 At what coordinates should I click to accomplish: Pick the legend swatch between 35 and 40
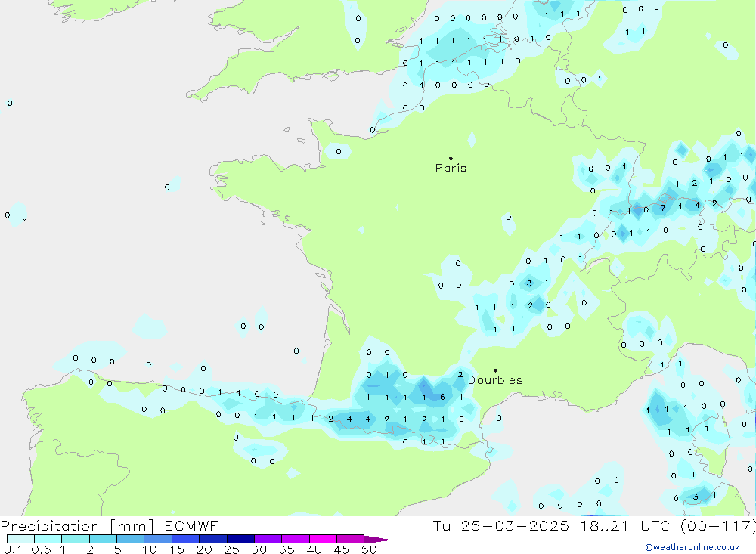296,539
